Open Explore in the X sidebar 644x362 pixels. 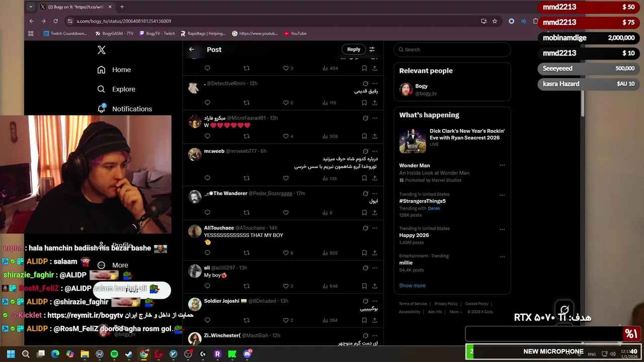(x=116, y=89)
